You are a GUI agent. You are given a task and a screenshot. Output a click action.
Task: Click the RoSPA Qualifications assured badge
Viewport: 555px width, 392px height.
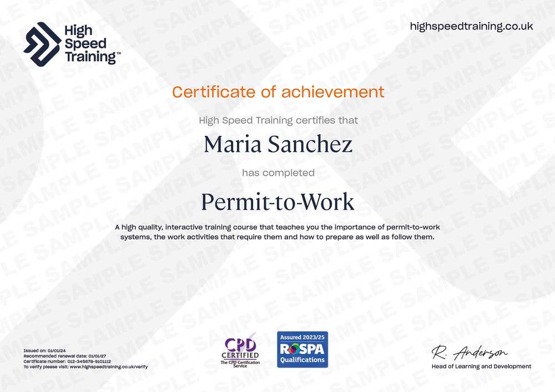(302, 349)
